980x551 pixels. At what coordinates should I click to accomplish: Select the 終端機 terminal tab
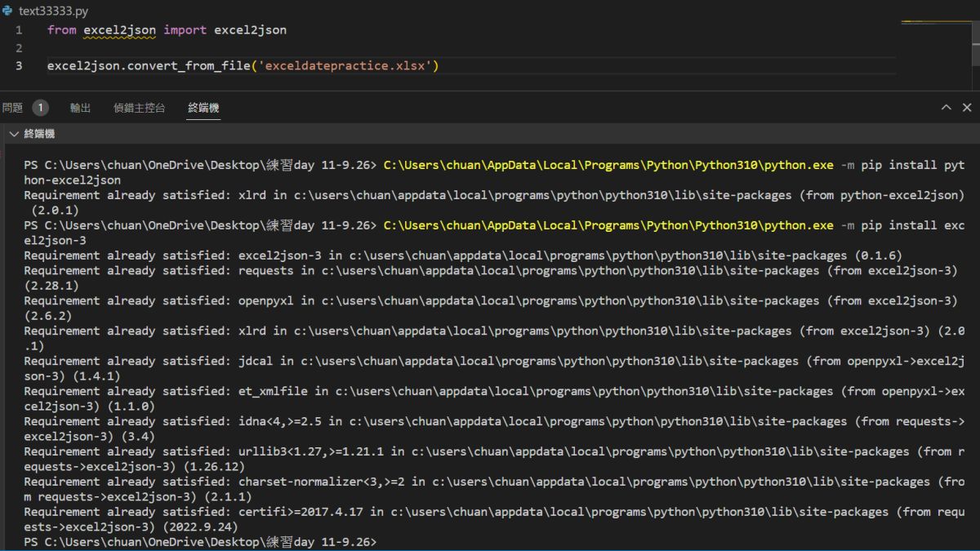click(203, 108)
